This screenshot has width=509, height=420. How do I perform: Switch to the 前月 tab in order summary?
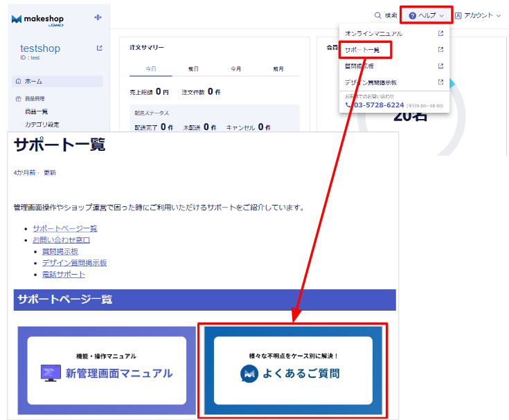coord(278,69)
